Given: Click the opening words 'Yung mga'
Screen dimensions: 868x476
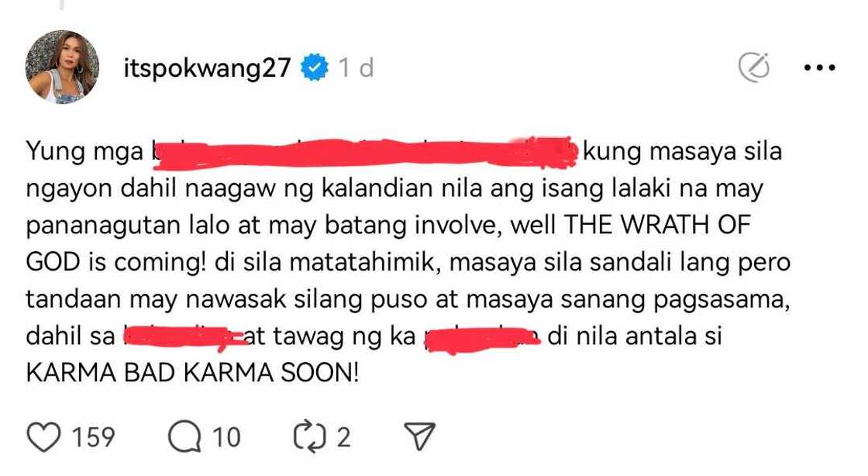Looking at the screenshot, I should (84, 152).
